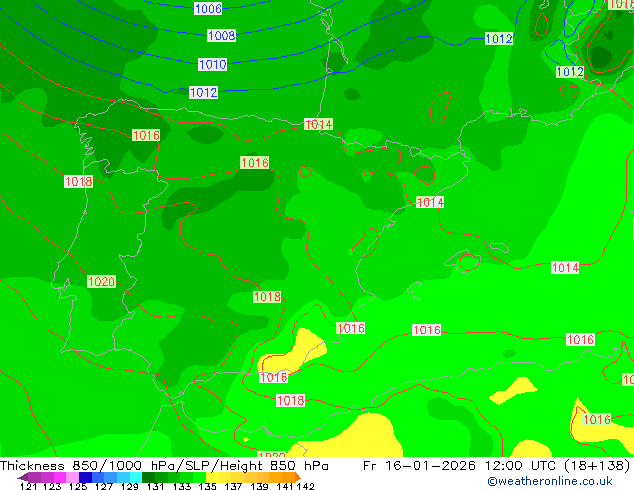
Task: Click the legend value 137
Action: pos(233,486)
